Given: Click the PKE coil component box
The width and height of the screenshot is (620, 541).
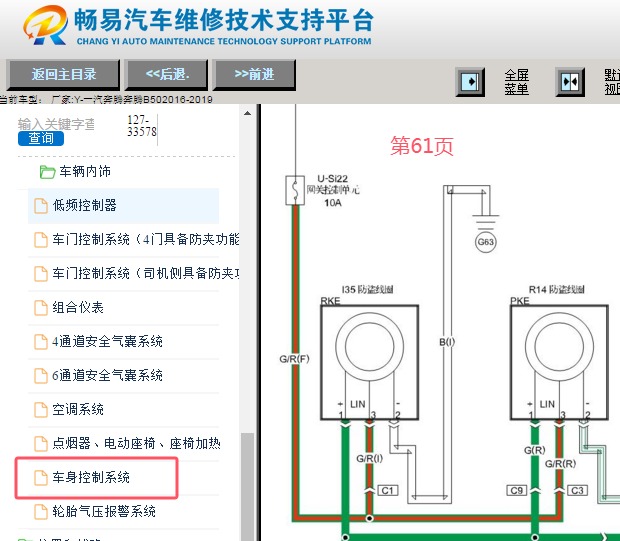Looking at the screenshot, I should click(559, 362).
